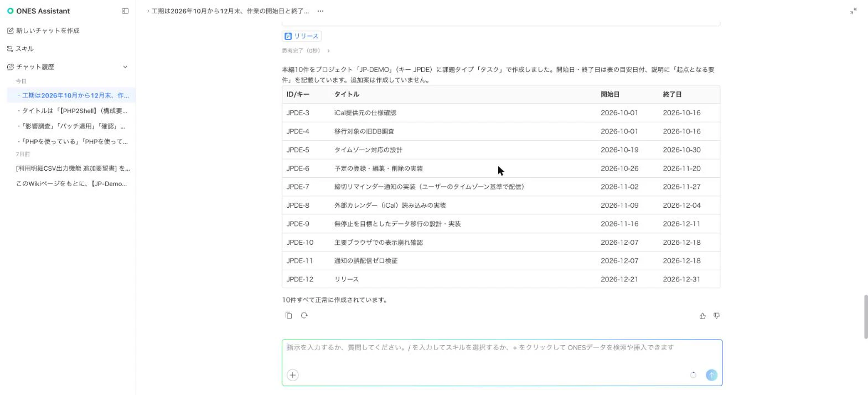Click the title 移行対象の旧DB調査
Viewport: 868px width, 395px height.
point(364,131)
